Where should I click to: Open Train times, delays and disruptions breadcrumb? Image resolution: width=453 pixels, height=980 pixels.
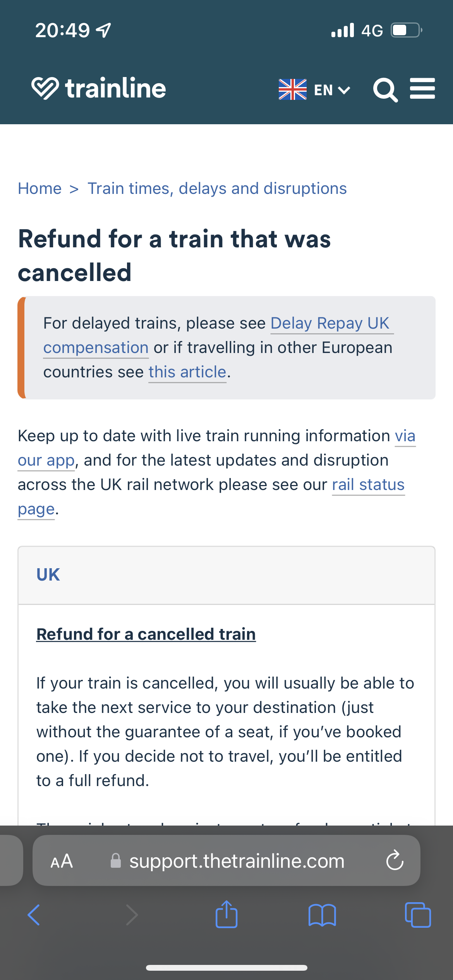tap(217, 188)
